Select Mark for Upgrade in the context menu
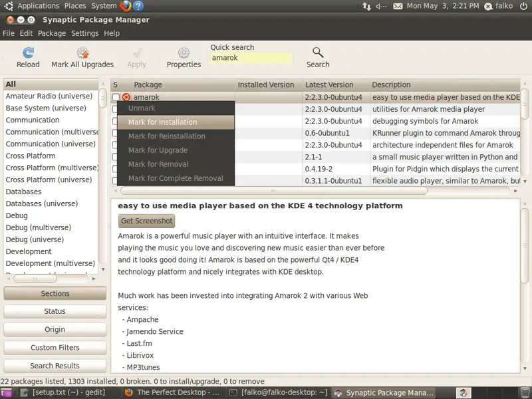The image size is (532, 399). (x=176, y=150)
